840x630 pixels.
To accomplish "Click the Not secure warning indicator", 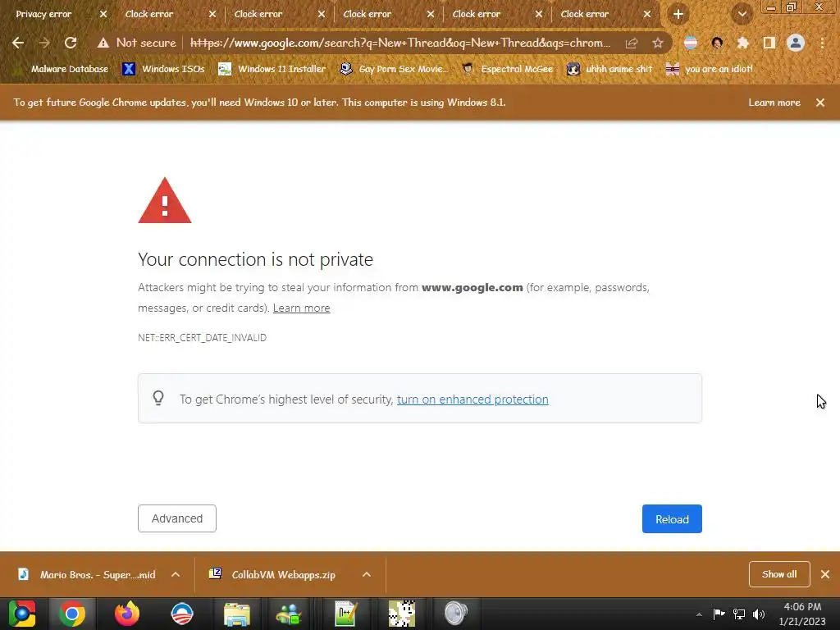I will (x=137, y=43).
